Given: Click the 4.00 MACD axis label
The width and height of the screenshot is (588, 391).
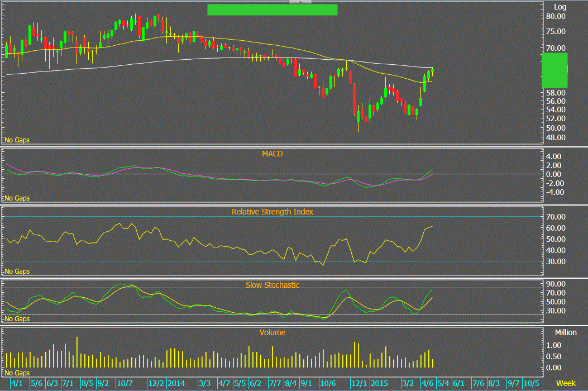Looking at the screenshot, I should (x=553, y=156).
